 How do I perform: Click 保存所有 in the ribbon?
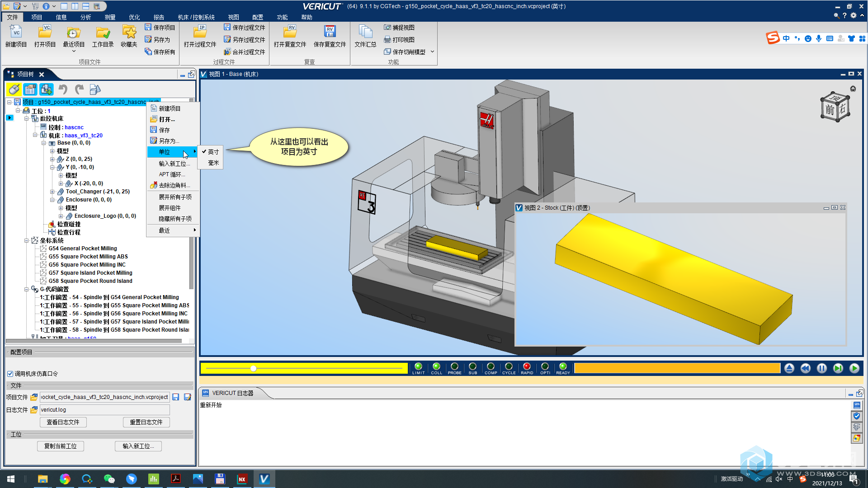160,52
